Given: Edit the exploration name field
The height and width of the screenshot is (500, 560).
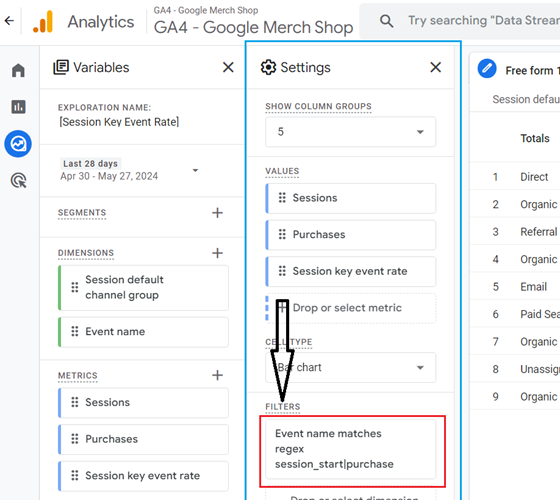Looking at the screenshot, I should click(119, 122).
